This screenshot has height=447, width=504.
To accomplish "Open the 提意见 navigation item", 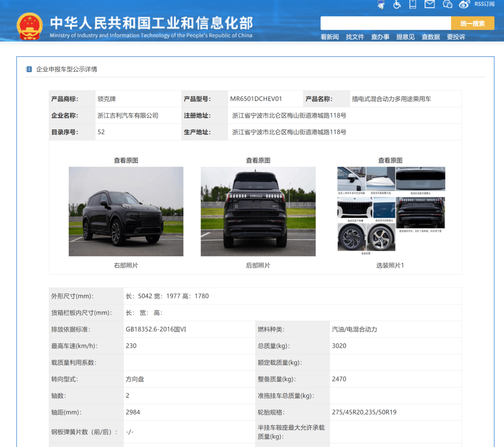I will pyautogui.click(x=406, y=37).
